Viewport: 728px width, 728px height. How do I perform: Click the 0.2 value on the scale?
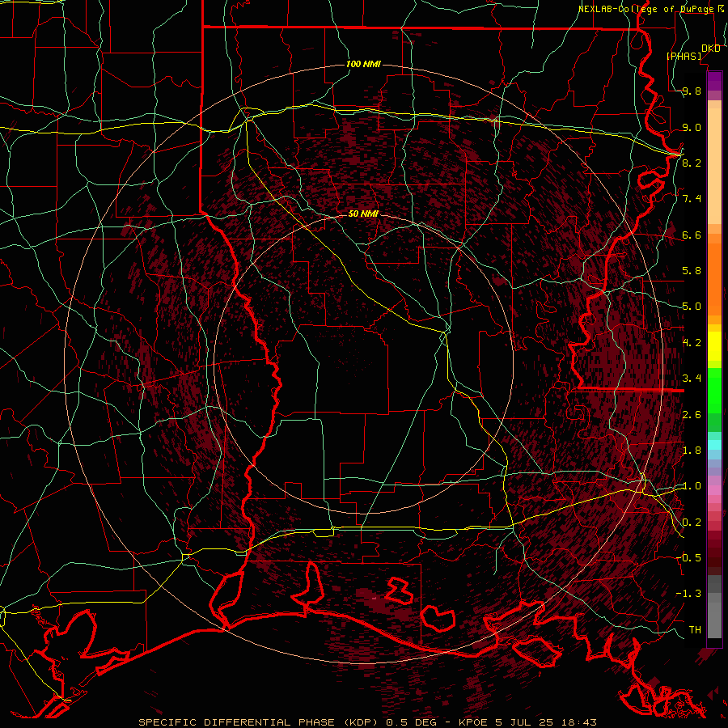(x=692, y=523)
